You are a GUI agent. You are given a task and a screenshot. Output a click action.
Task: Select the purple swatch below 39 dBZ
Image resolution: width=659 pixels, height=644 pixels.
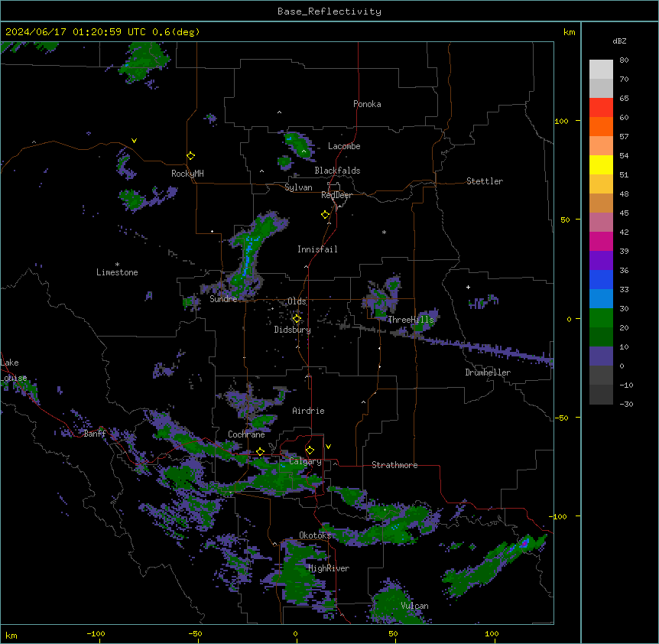601,261
